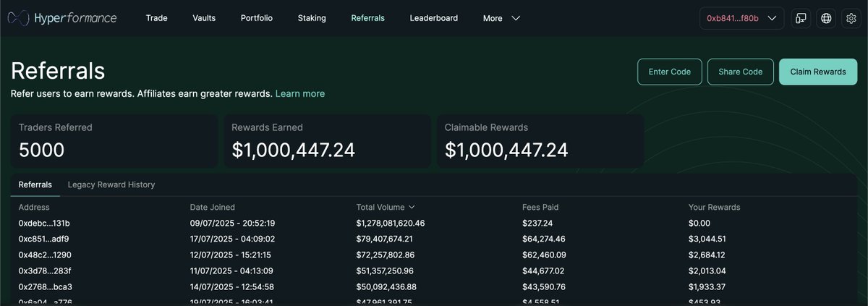Click reward value $2,684.12

pos(707,255)
